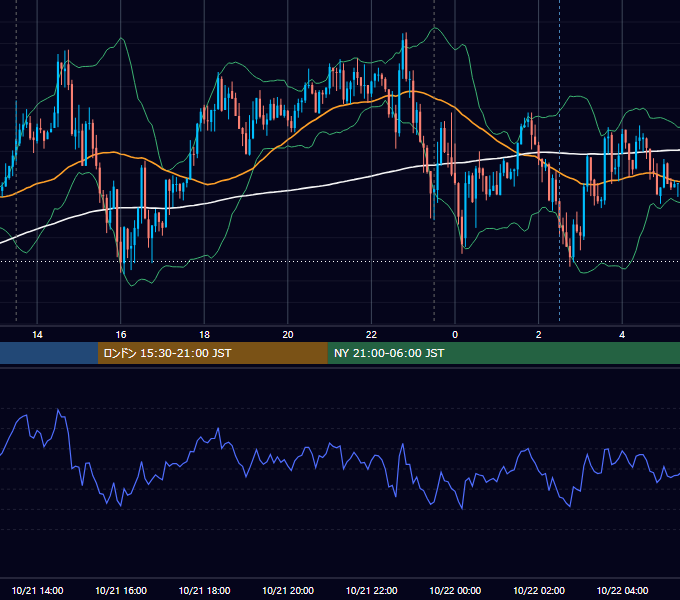Click hour label 0 on price chart axis
Image resolution: width=680 pixels, height=600 pixels.
455,335
